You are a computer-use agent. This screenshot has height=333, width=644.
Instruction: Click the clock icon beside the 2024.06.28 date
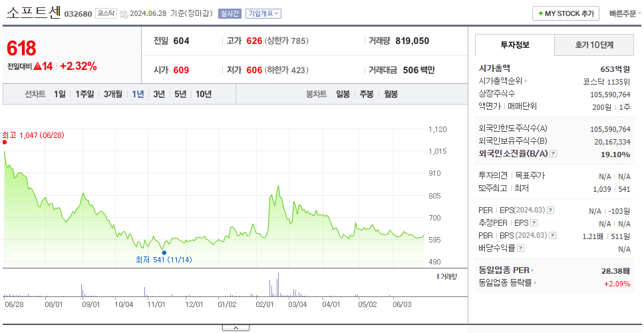click(124, 15)
